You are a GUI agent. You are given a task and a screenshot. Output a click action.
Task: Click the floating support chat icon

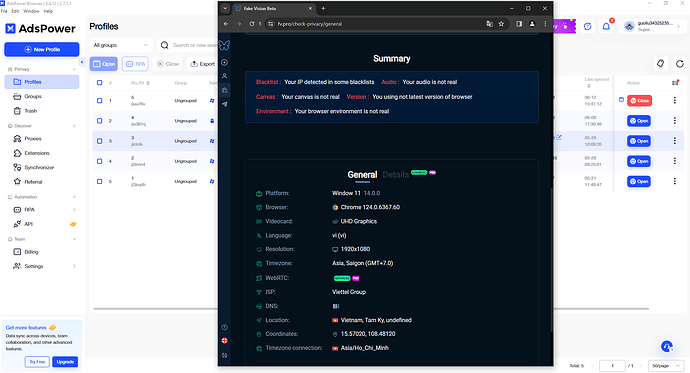[667, 347]
